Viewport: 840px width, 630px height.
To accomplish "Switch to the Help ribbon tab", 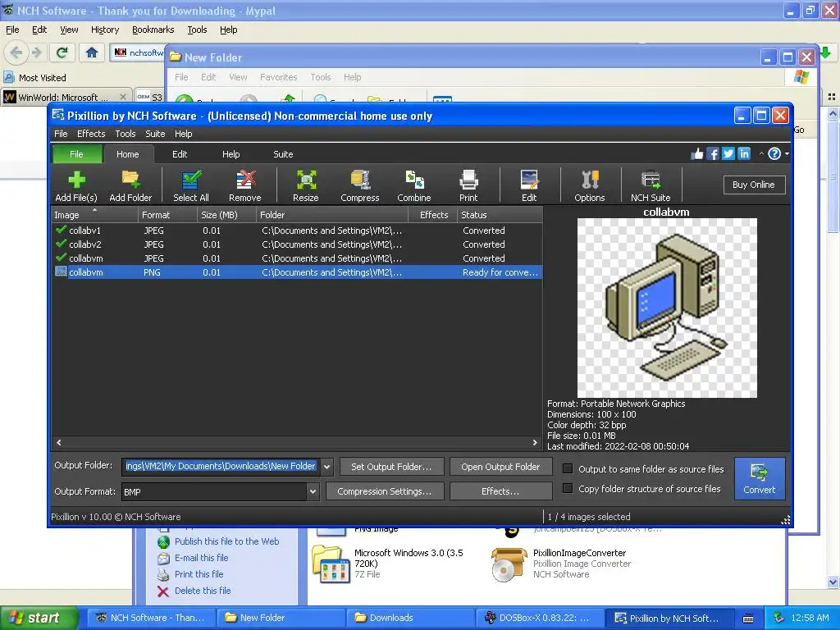I will point(231,154).
